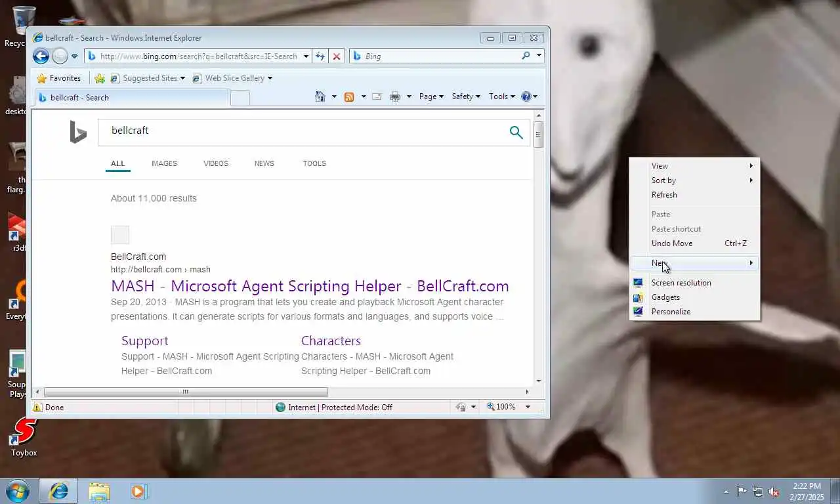
Task: Click the magnifier in IE search box
Action: tap(526, 56)
